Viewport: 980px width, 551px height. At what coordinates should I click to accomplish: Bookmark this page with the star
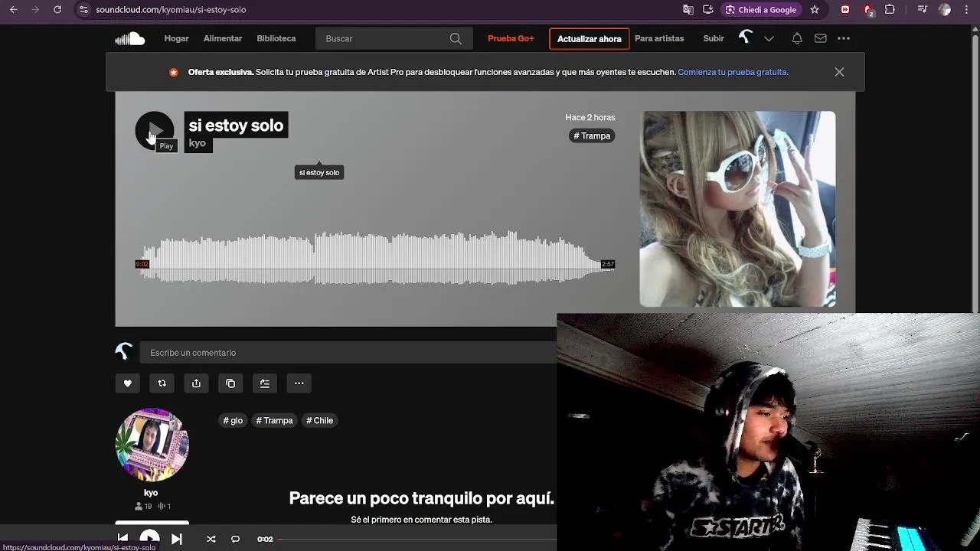click(815, 10)
